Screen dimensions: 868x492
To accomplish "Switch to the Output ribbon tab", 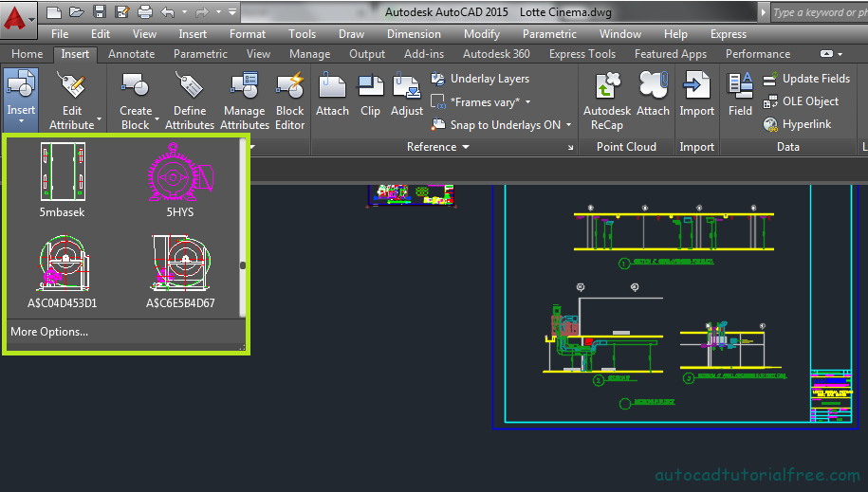I will [367, 54].
